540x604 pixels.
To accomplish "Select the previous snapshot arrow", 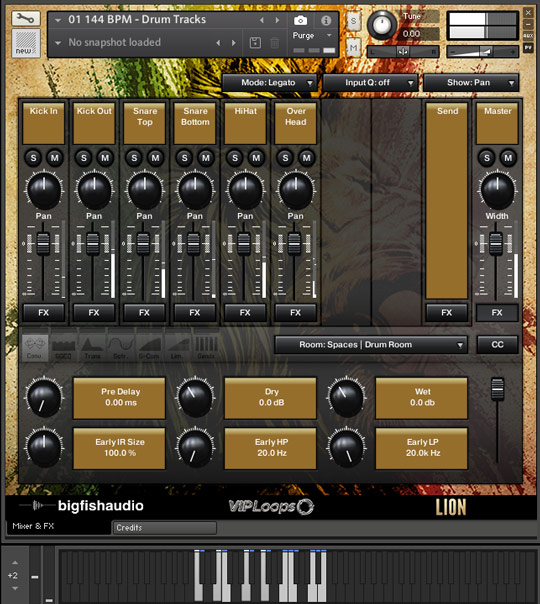I will tap(218, 43).
